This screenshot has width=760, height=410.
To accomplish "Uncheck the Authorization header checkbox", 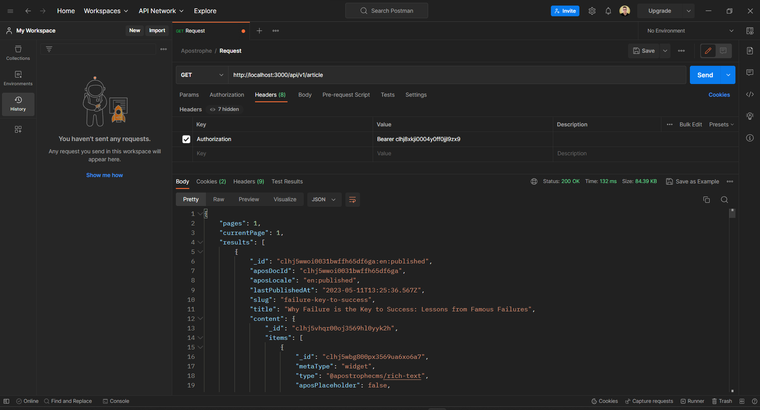I will point(186,139).
